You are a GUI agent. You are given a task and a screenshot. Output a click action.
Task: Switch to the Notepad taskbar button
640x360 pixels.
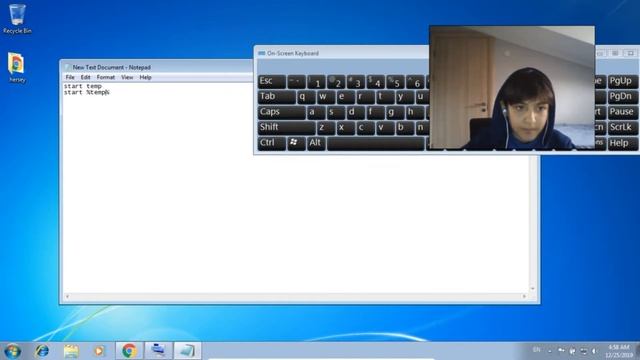pos(187,351)
